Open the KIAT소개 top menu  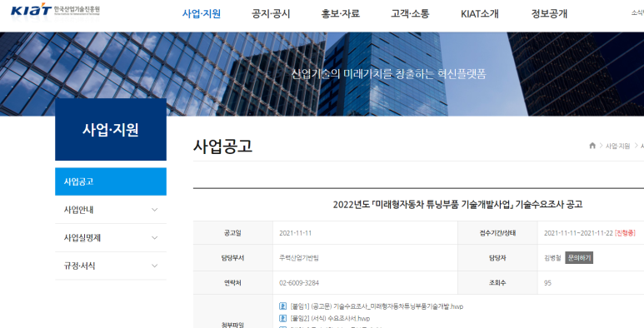[x=480, y=13]
